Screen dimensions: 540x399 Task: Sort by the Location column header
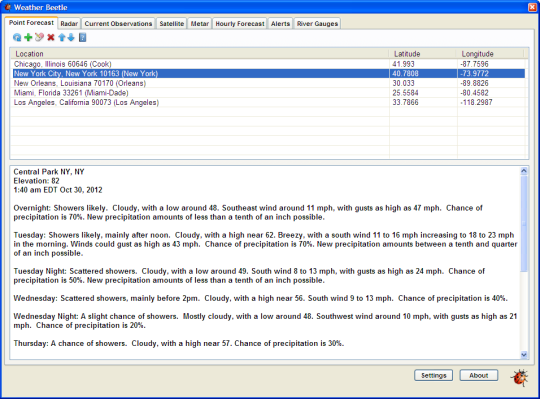pos(200,54)
